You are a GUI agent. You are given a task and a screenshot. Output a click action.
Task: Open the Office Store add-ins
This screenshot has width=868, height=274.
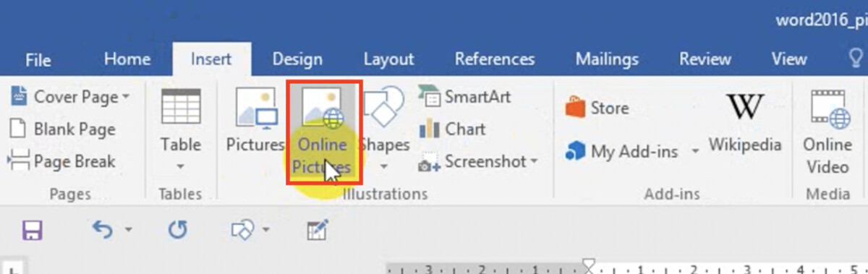click(x=597, y=108)
